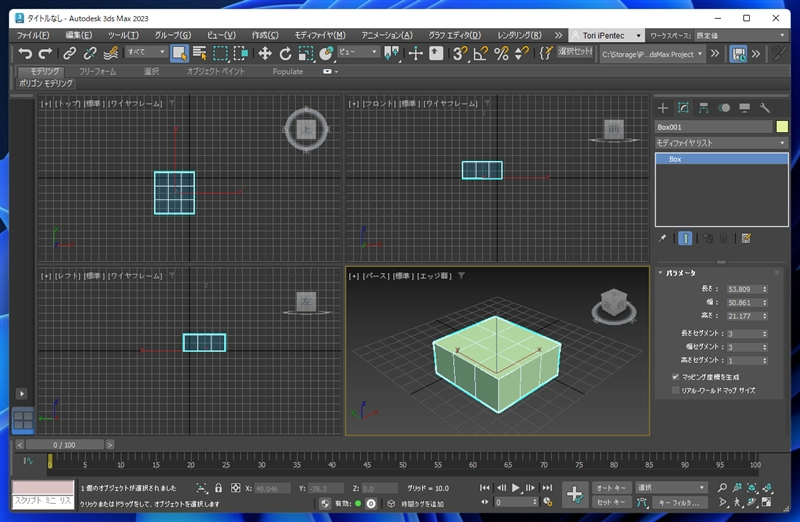Select the Rotate tool
Screen dimensions: 800x522
pos(285,53)
